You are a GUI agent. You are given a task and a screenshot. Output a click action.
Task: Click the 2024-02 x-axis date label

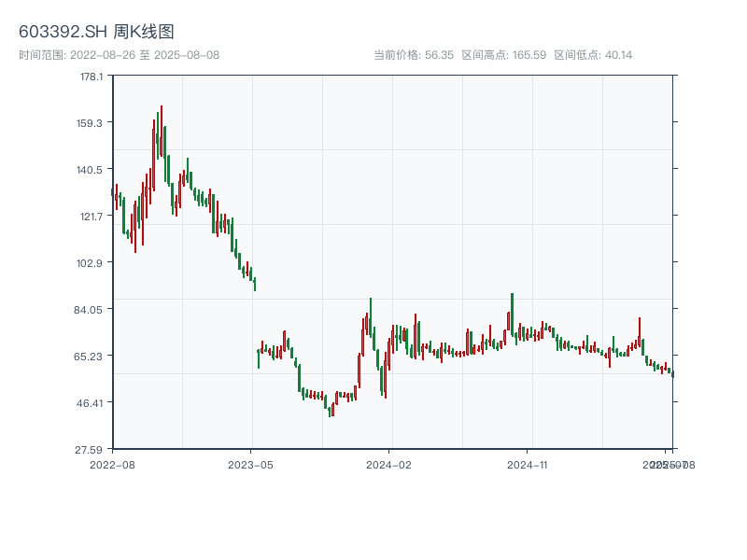pos(389,464)
